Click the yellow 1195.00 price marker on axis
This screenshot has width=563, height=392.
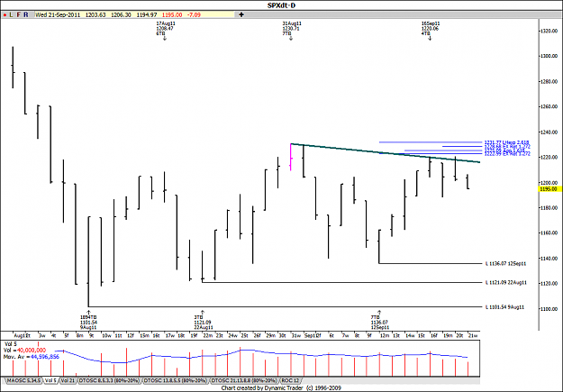(x=549, y=189)
